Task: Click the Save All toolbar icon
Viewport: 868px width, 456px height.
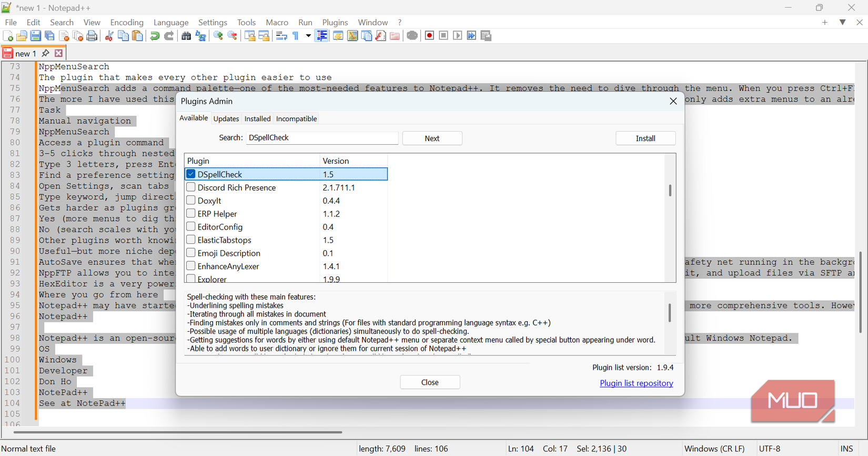Action: 50,36
